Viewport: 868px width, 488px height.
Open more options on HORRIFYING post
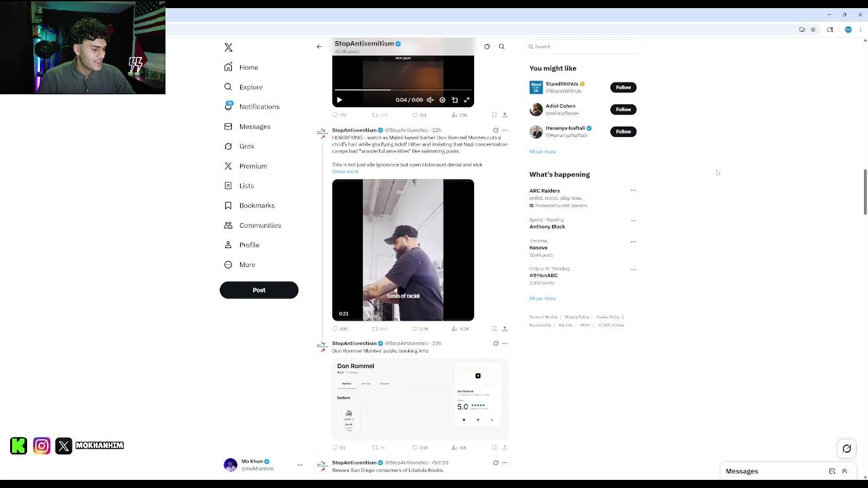[x=505, y=130]
